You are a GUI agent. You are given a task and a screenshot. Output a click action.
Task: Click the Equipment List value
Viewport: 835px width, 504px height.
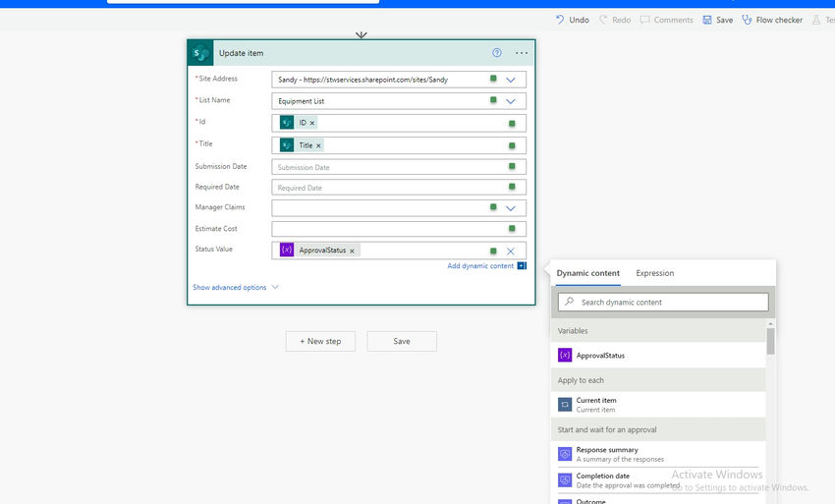coord(301,101)
